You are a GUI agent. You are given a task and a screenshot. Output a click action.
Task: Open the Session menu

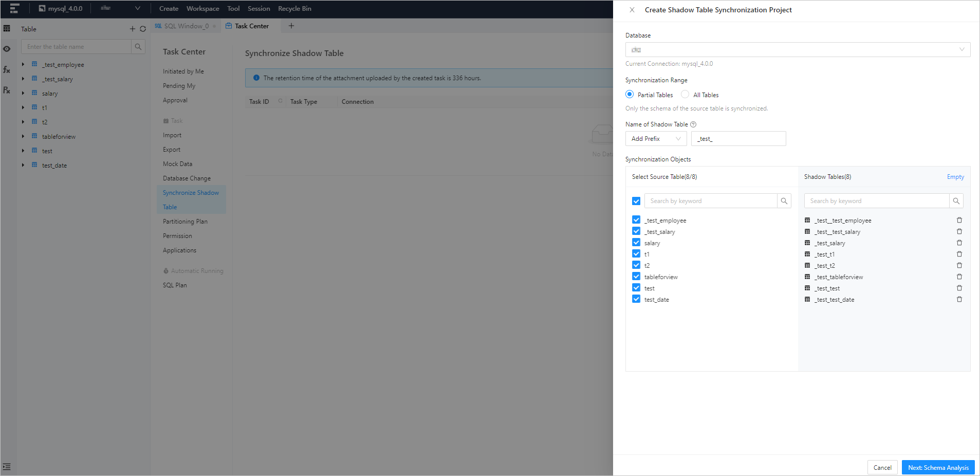(258, 9)
